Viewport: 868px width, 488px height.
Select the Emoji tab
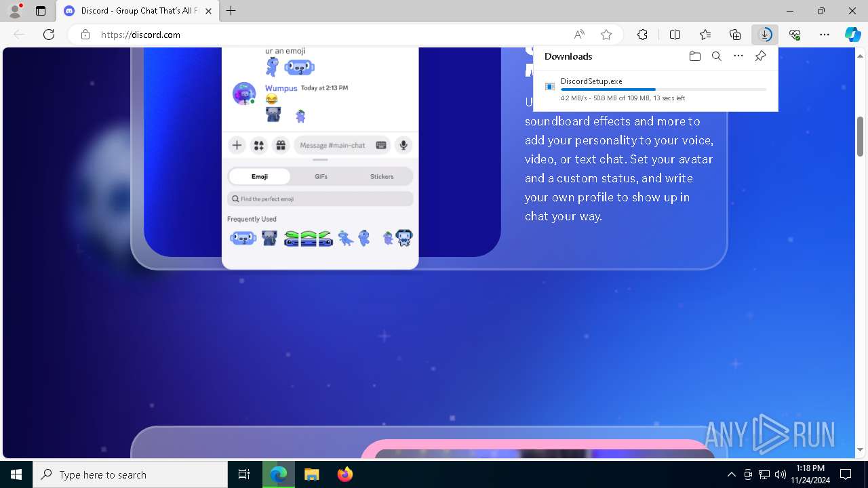tap(260, 176)
